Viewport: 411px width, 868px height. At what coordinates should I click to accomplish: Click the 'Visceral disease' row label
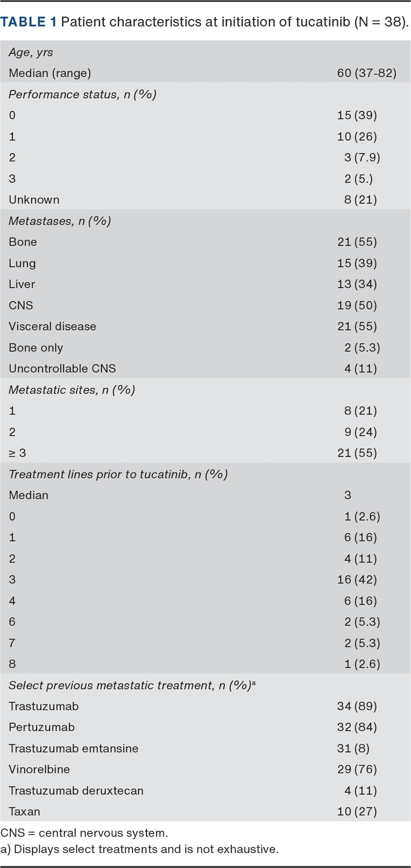pos(52,327)
